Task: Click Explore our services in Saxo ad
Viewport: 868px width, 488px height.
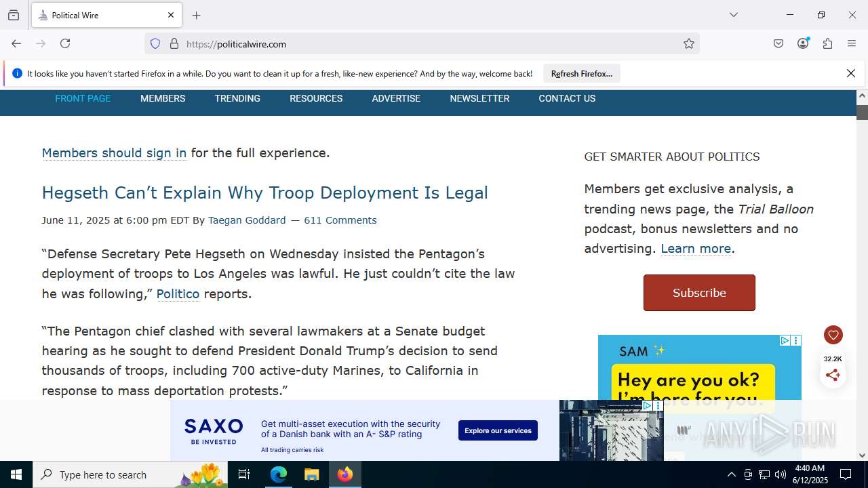Action: click(x=498, y=430)
